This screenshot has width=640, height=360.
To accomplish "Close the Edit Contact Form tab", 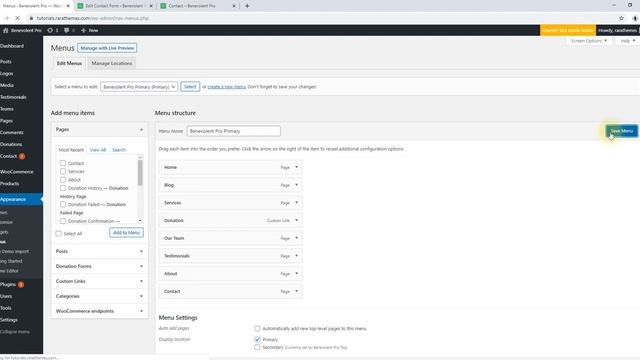I will tap(151, 6).
